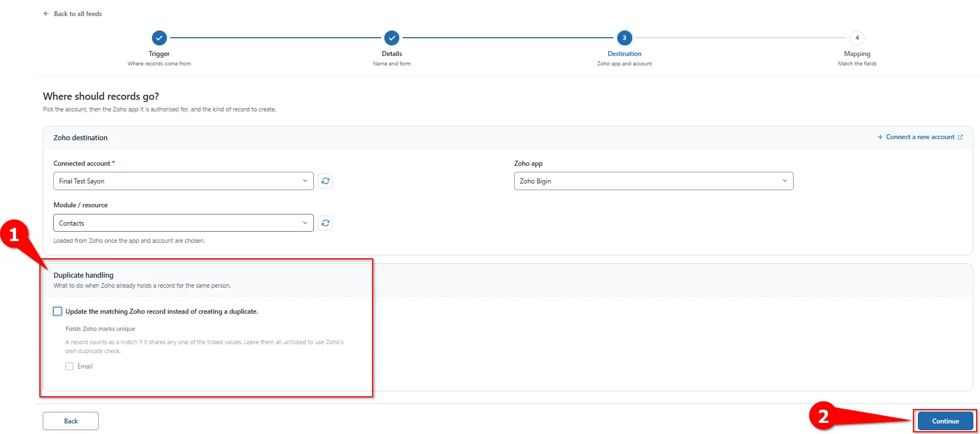The width and height of the screenshot is (980, 434).
Task: Click the external link icon after Connect a new account
Action: pyautogui.click(x=960, y=137)
